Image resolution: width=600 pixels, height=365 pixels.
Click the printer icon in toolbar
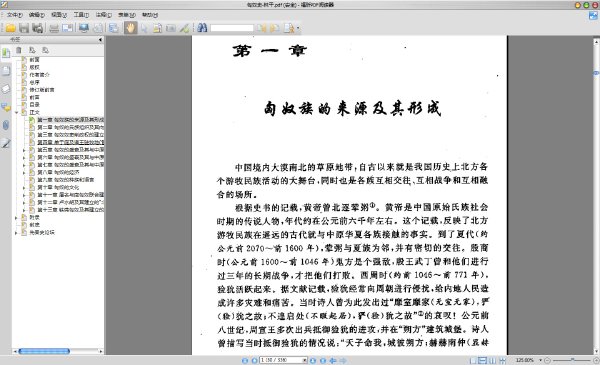[54, 28]
